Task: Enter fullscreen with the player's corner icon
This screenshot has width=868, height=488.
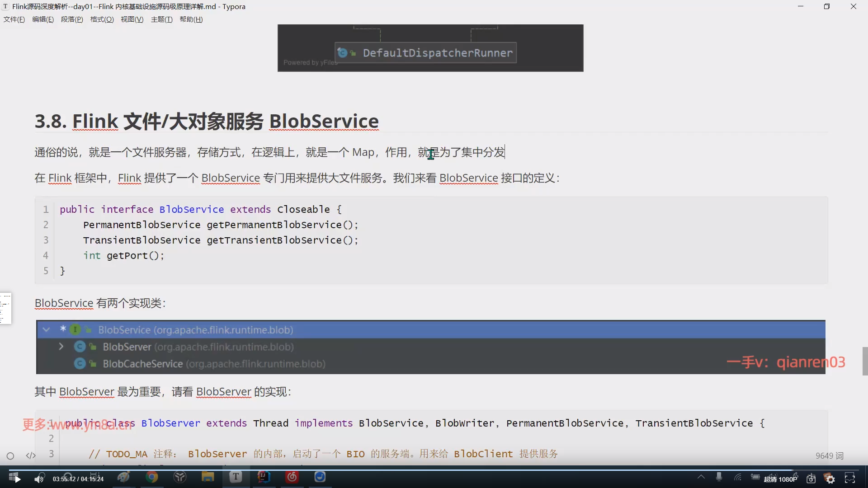Action: [x=850, y=479]
